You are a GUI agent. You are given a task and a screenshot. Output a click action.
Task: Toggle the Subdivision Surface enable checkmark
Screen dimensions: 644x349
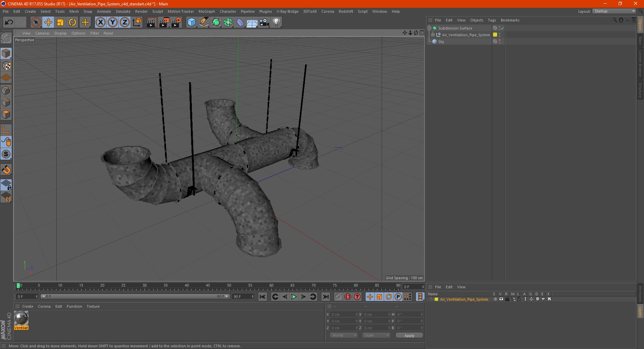tap(502, 28)
